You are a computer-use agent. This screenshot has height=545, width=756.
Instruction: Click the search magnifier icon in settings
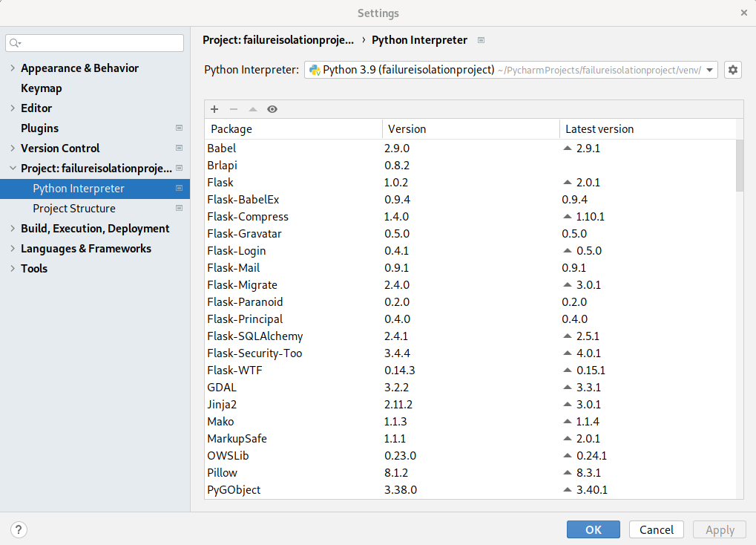click(15, 43)
